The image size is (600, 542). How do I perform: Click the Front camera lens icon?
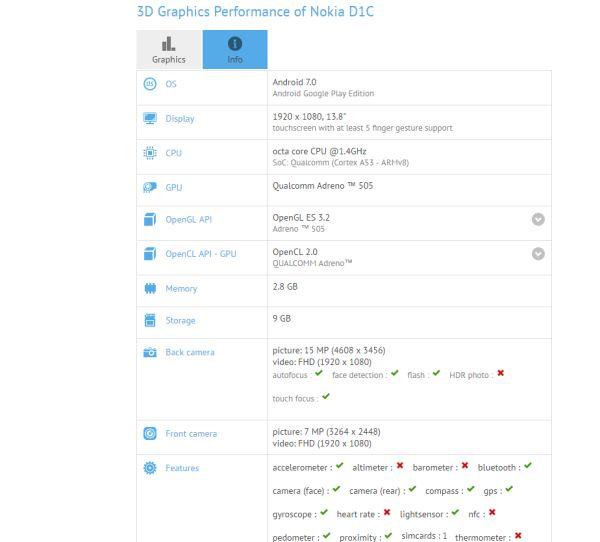[x=150, y=433]
